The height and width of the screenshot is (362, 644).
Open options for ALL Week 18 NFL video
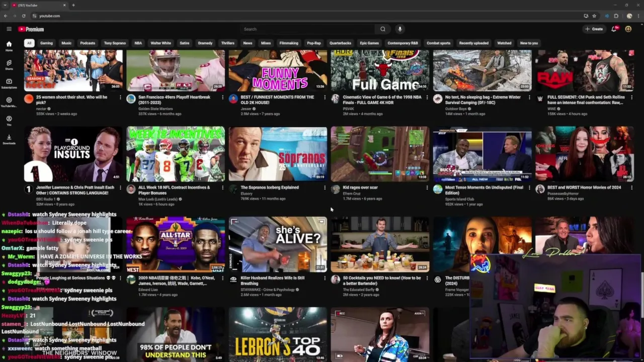point(222,188)
